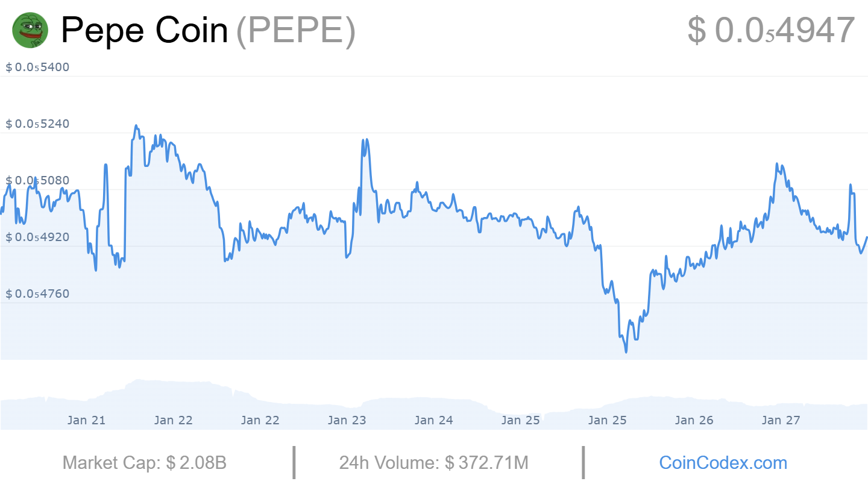868x490 pixels.
Task: Click the current price $0.0₅4947
Action: point(771,30)
